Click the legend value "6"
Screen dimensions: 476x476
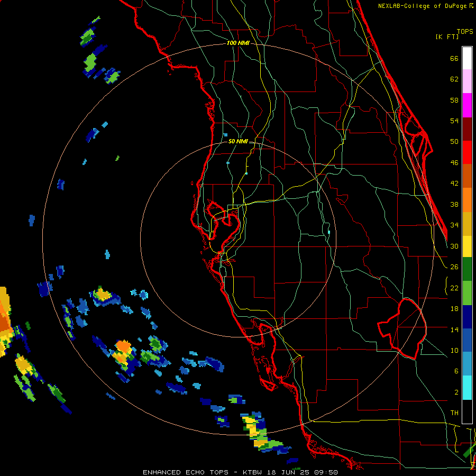[456, 371]
